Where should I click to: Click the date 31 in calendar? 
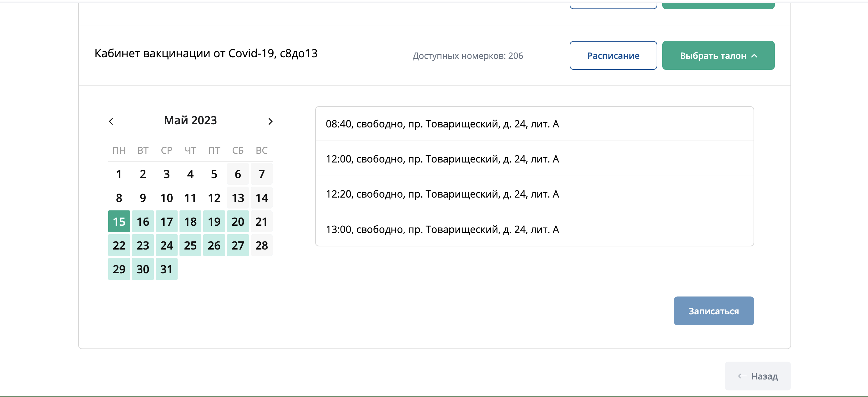pyautogui.click(x=166, y=269)
